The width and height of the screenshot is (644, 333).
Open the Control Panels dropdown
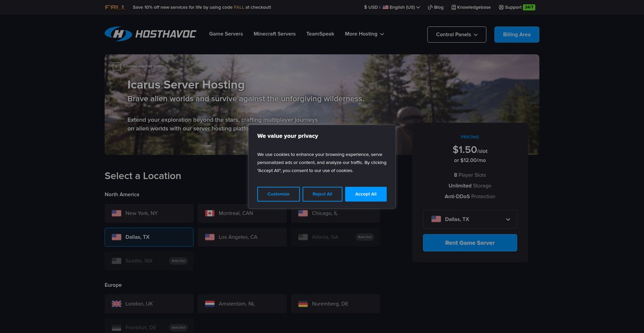click(457, 34)
